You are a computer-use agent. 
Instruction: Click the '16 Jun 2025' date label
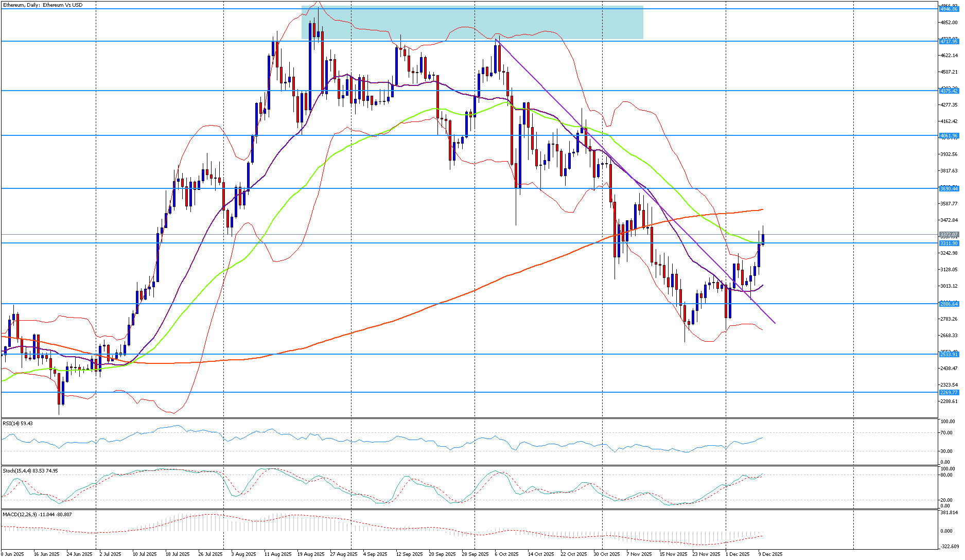46,554
